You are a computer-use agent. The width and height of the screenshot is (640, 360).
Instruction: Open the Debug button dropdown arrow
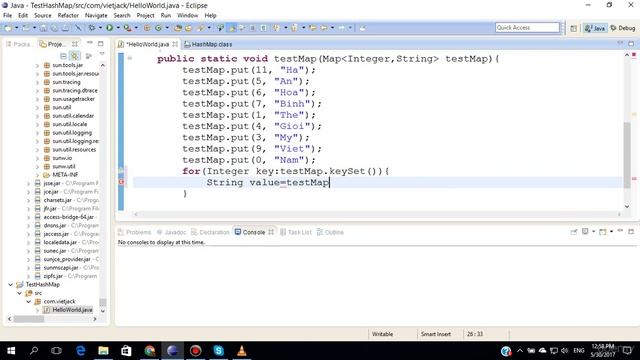pyautogui.click(x=100, y=28)
